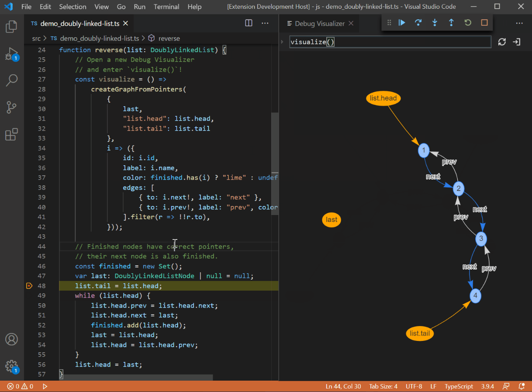
Task: Click the debug Step Over icon
Action: [x=418, y=23]
